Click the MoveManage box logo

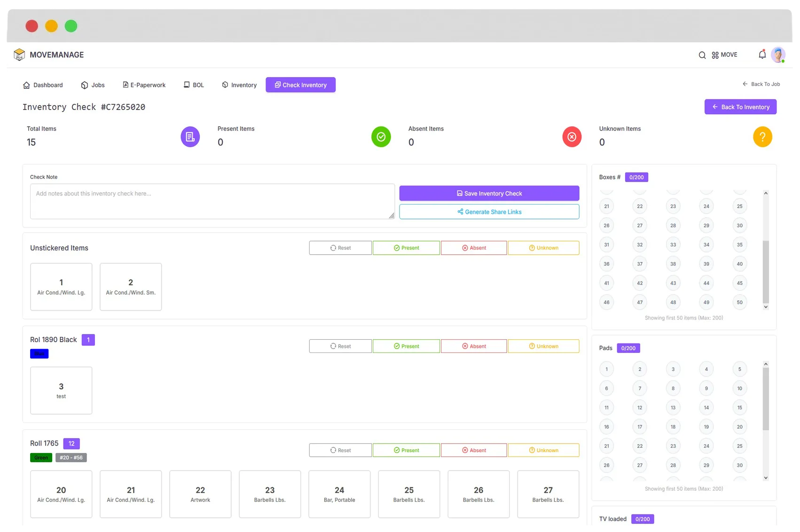pyautogui.click(x=19, y=55)
